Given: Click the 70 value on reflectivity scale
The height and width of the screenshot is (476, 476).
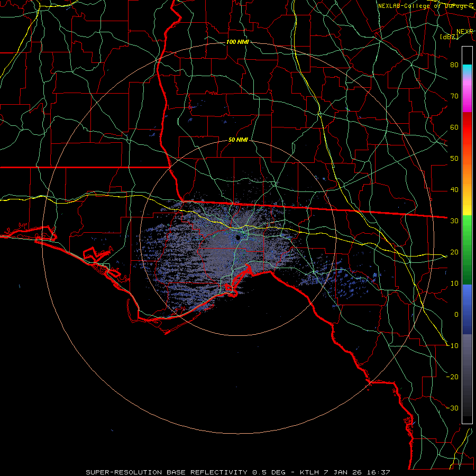Looking at the screenshot, I should coord(454,96).
